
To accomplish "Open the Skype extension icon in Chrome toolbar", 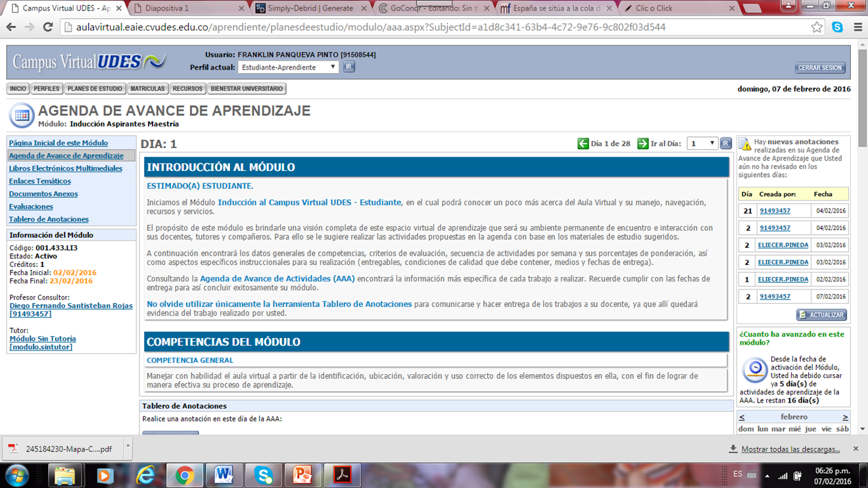I will 837,28.
